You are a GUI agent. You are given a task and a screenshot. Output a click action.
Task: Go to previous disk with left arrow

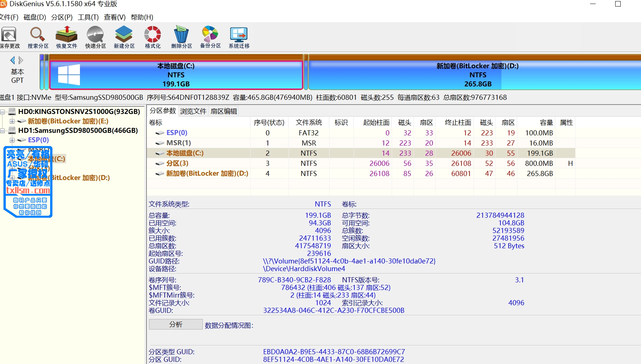click(x=13, y=60)
